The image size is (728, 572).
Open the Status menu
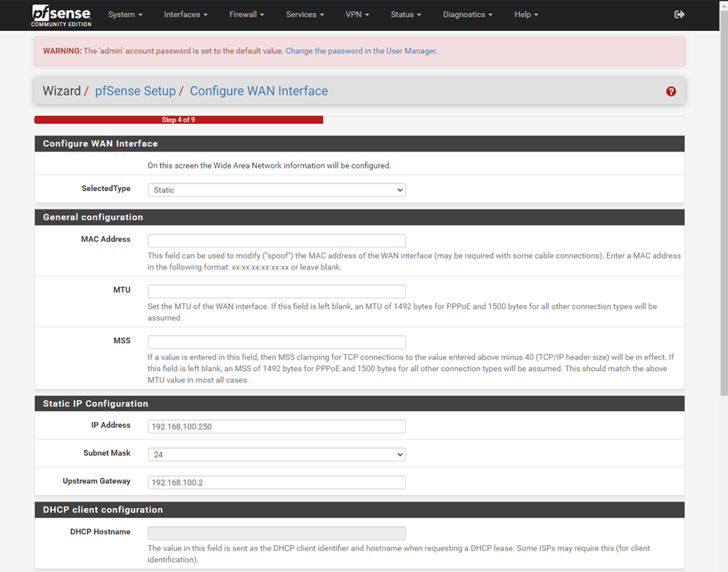pos(406,15)
